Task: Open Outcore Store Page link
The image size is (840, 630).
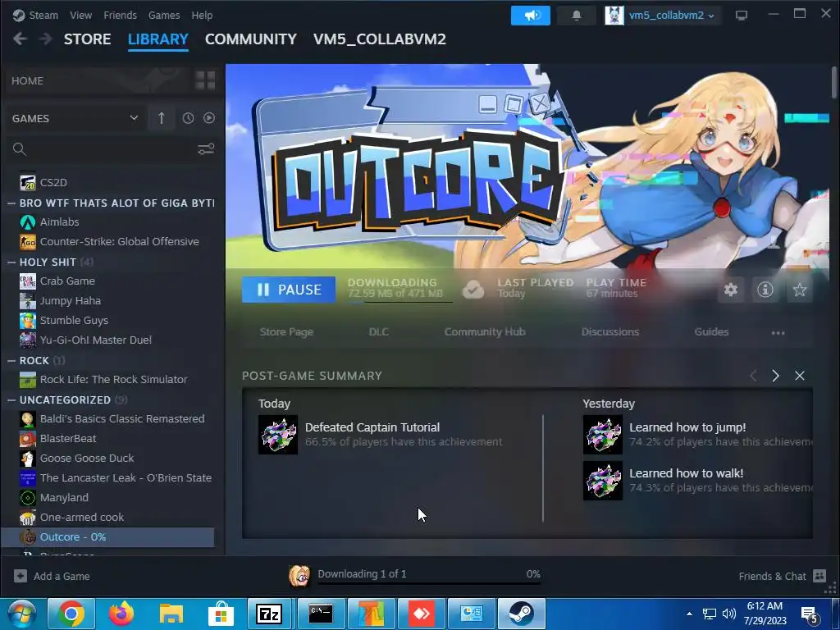Action: pyautogui.click(x=286, y=331)
